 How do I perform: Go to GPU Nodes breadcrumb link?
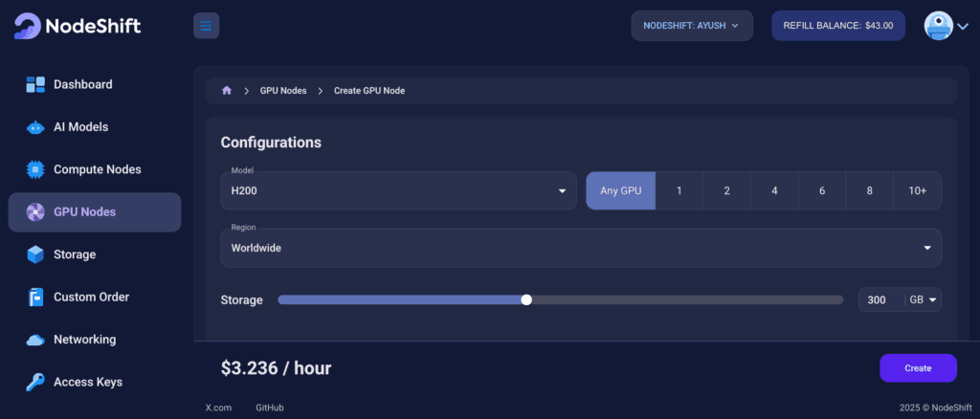coord(283,91)
